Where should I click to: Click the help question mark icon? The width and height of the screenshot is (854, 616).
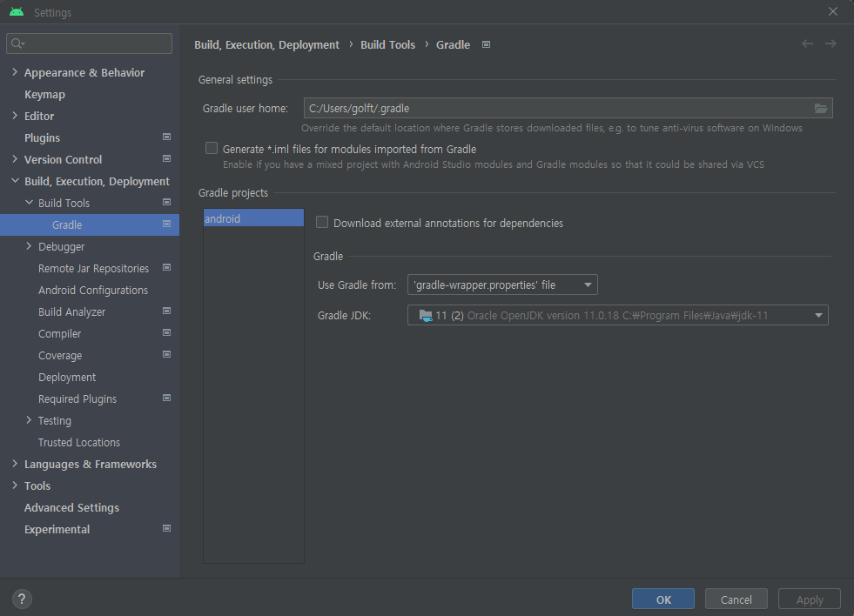pyautogui.click(x=22, y=599)
